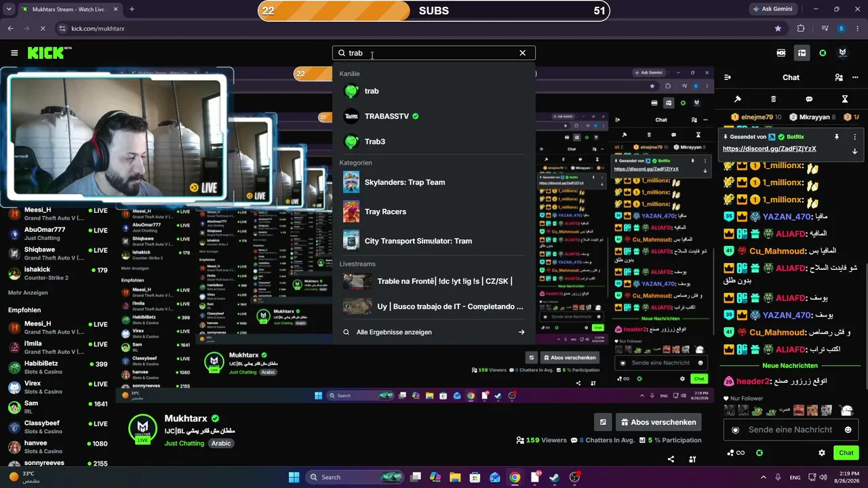
Task: Toggle the chat bubble mode icon
Action: tap(809, 99)
